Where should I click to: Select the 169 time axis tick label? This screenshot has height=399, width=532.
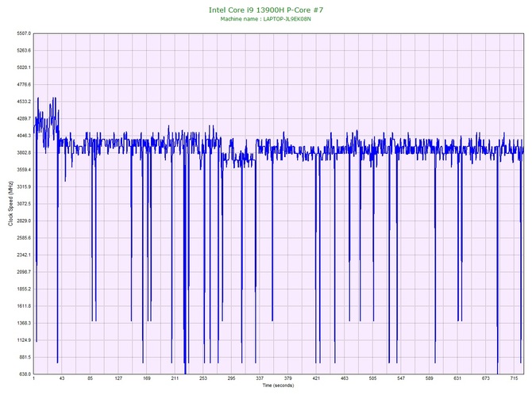click(147, 378)
